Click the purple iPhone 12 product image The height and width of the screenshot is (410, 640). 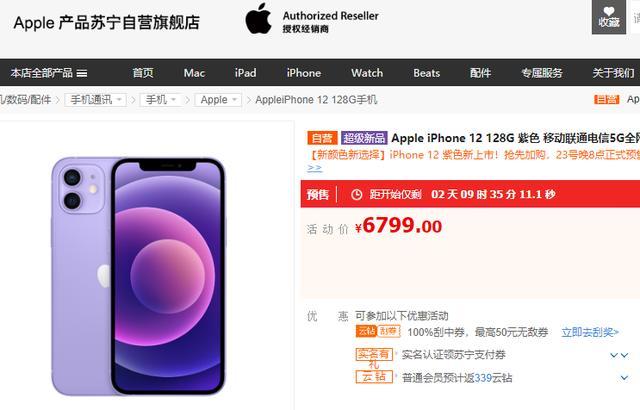pyautogui.click(x=138, y=276)
